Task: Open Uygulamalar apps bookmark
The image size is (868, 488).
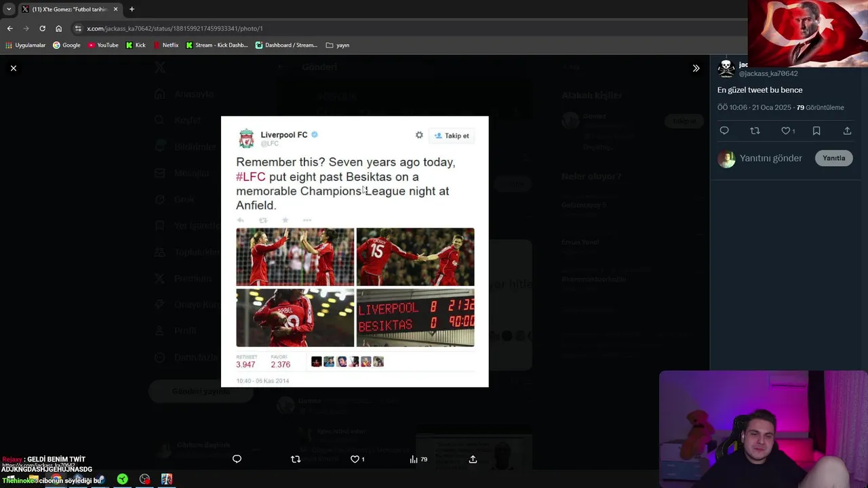Action: (26, 45)
